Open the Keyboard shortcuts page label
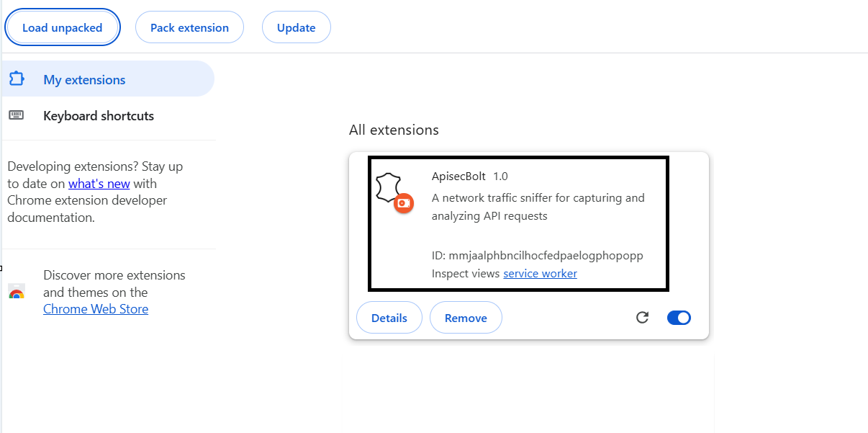 point(99,116)
